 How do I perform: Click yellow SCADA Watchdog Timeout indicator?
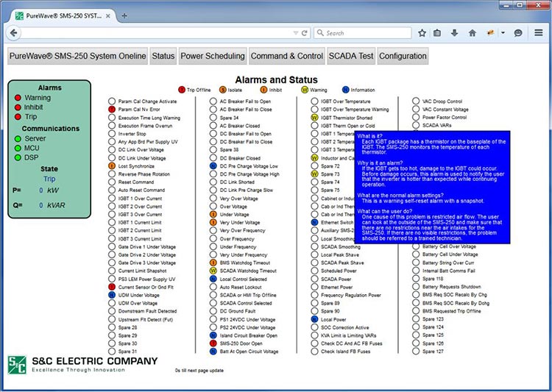click(x=213, y=271)
